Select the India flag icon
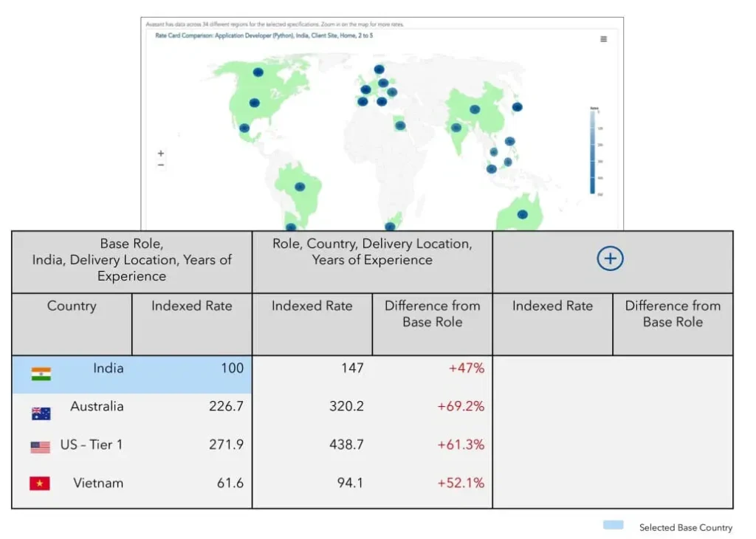Image resolution: width=756 pixels, height=539 pixels. click(x=41, y=374)
